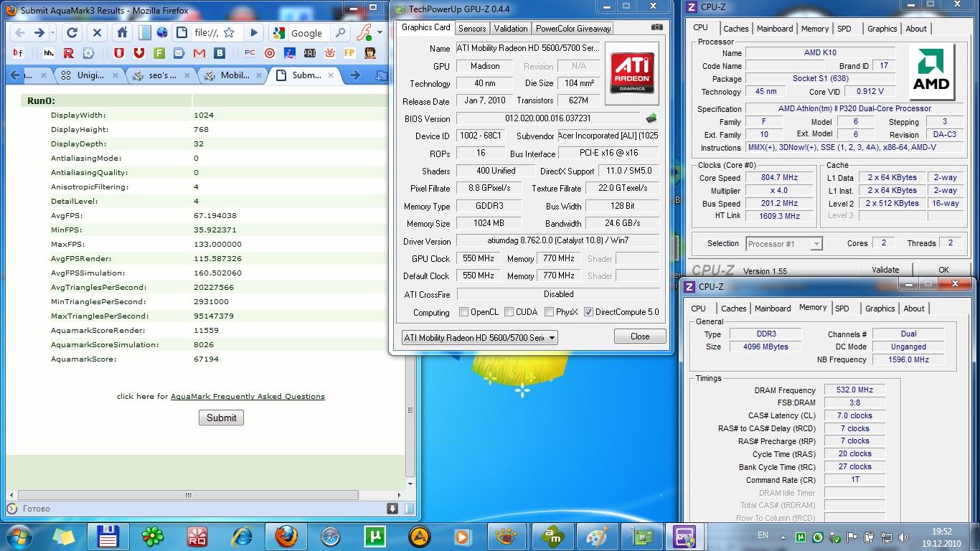
Task: Open Internet Explorer from the taskbar
Action: [x=242, y=537]
